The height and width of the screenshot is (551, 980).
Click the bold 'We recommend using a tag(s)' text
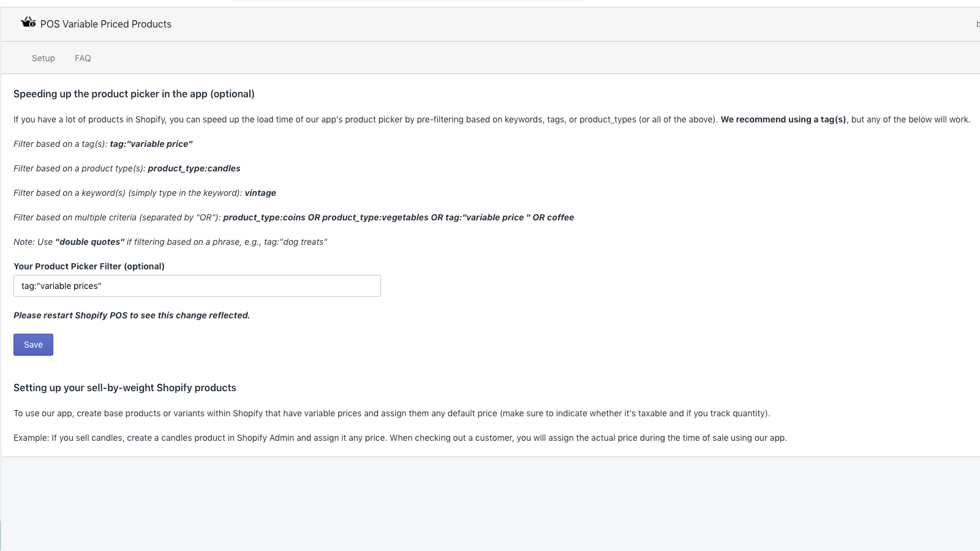(783, 119)
